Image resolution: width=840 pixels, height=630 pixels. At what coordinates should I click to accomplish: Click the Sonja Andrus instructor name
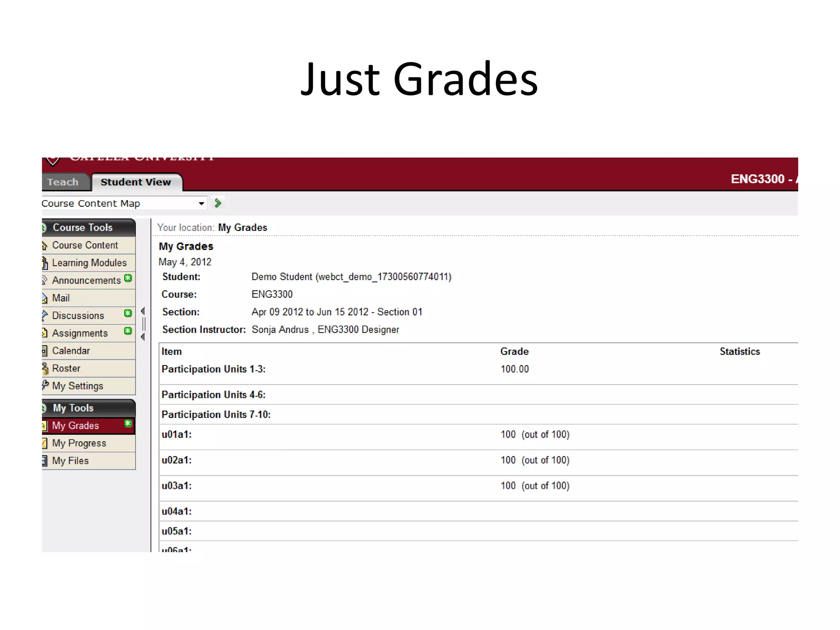(x=280, y=330)
